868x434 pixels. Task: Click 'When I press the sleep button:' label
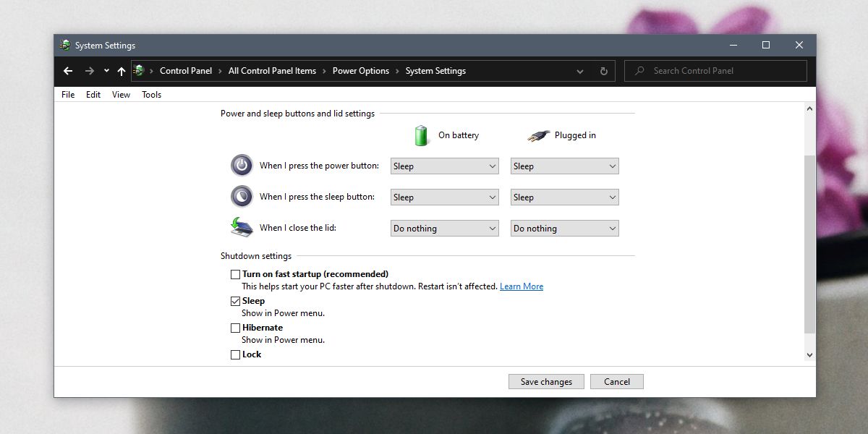tap(317, 197)
